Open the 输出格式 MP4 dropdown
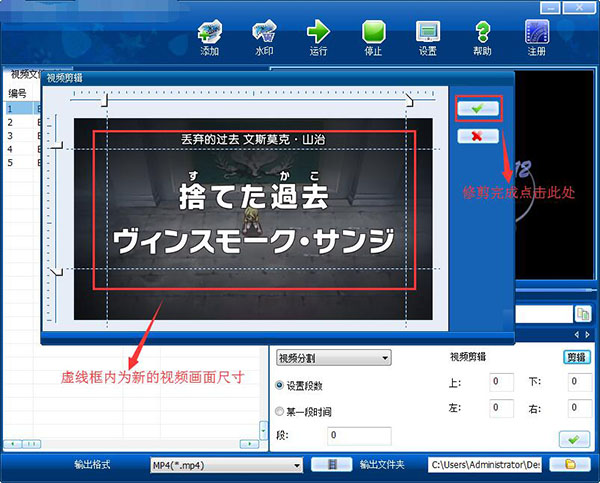Image resolution: width=600 pixels, height=483 pixels. (227, 465)
